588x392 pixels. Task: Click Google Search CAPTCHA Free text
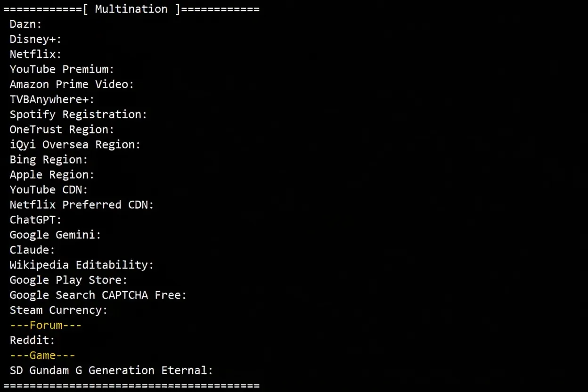pos(98,295)
